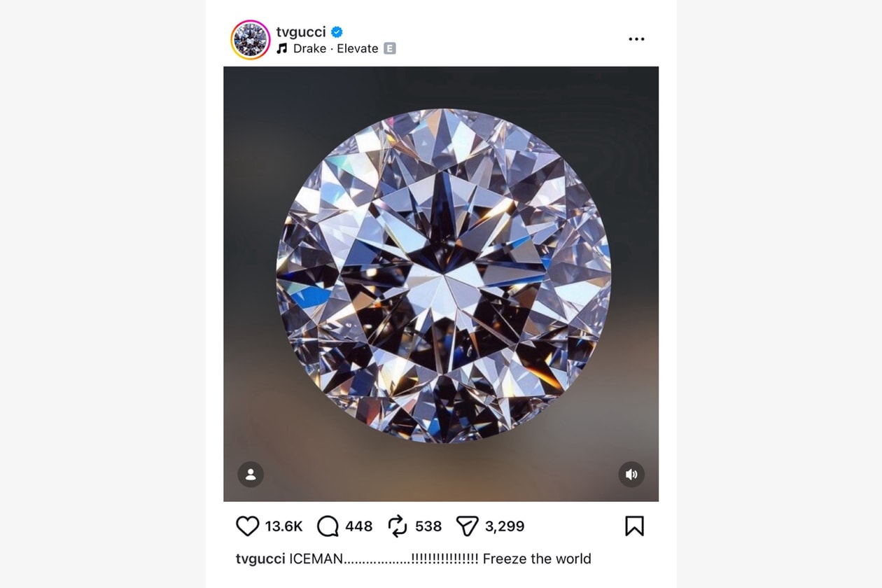The width and height of the screenshot is (882, 588).
Task: Mute the video audio with the speaker icon
Action: click(631, 475)
